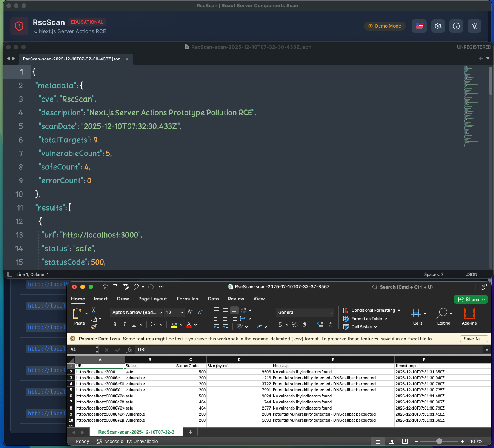Open Conditional Formatting menu

tap(372, 310)
